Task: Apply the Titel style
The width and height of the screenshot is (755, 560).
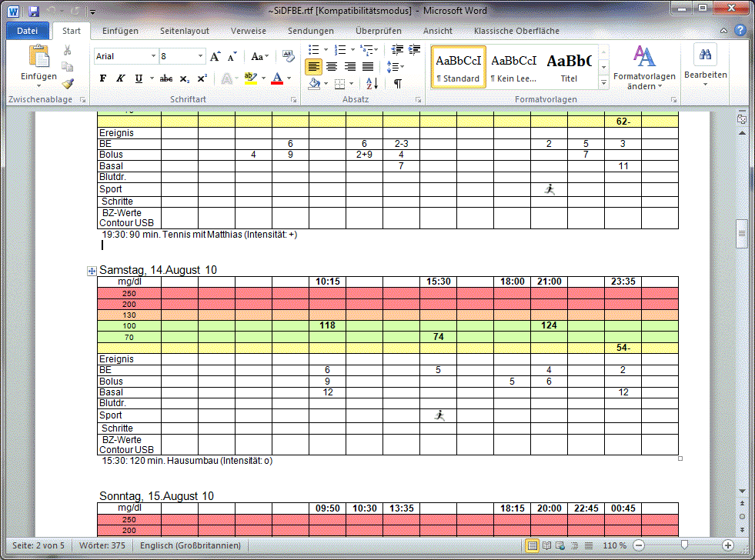Action: pos(569,66)
